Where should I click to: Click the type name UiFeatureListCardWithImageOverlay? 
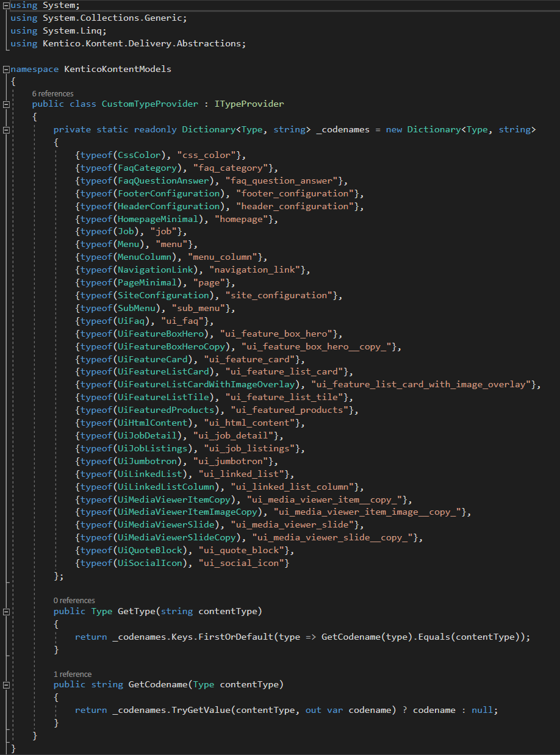click(206, 386)
